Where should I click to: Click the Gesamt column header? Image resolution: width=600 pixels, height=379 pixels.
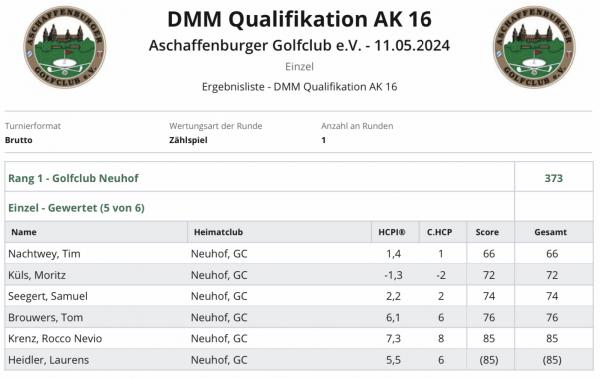[551, 232]
